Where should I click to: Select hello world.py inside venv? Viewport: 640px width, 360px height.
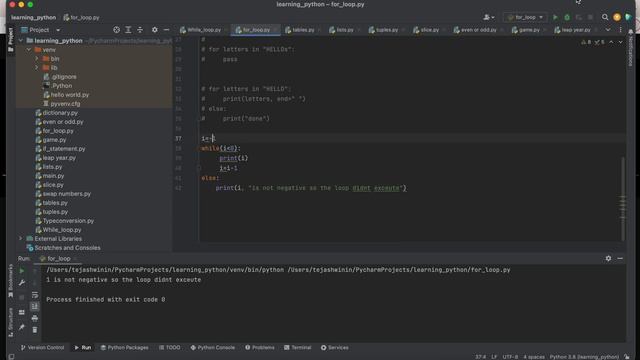click(69, 95)
